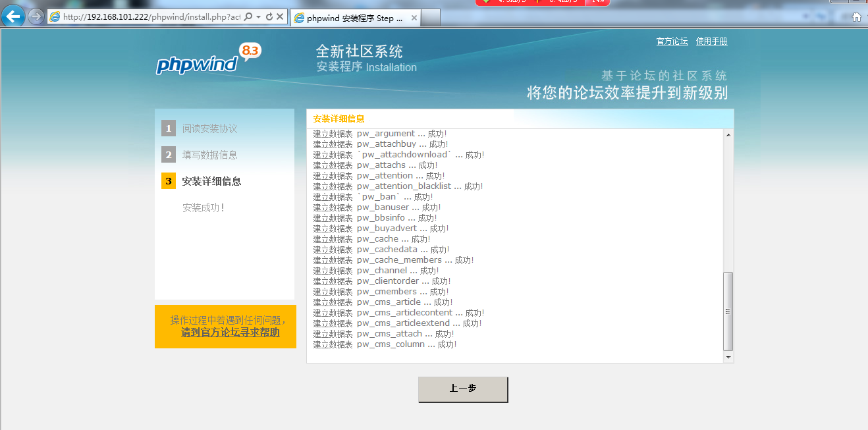Click the browser Back arrow button
This screenshot has width=868, height=430.
13,16
